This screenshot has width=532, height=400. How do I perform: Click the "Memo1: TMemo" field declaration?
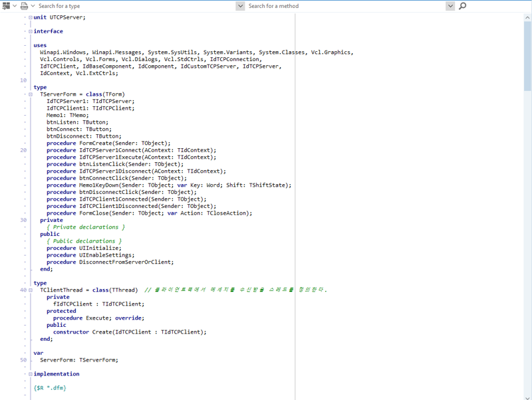[68, 115]
